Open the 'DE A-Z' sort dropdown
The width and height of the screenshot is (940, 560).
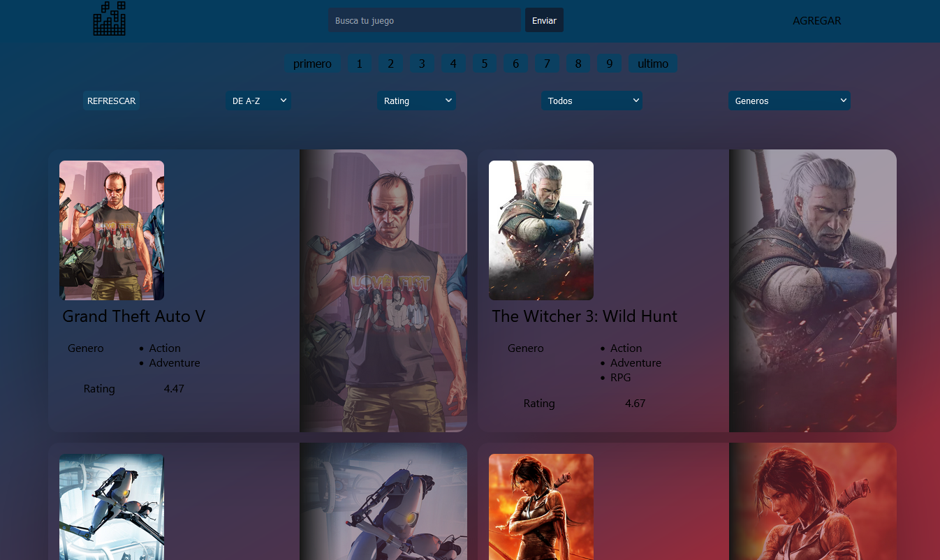point(258,101)
